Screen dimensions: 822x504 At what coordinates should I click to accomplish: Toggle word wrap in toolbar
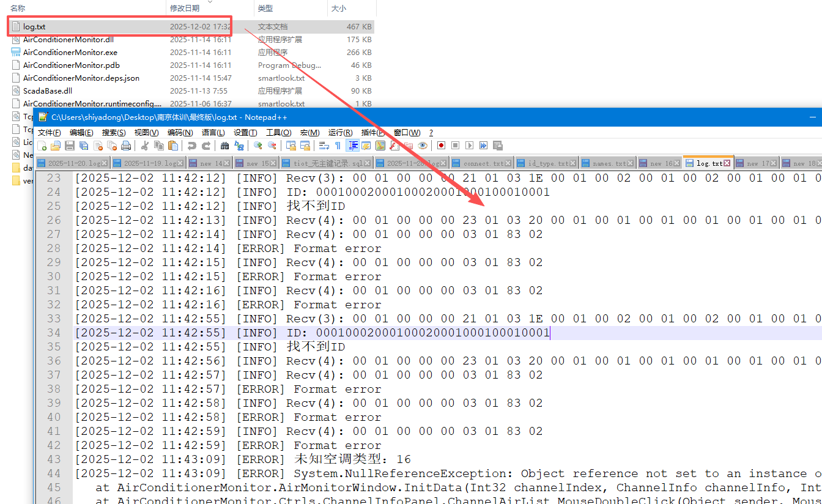[324, 146]
